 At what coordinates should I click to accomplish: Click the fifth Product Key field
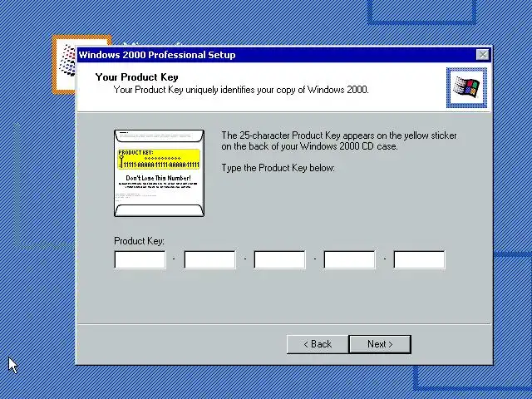(419, 260)
